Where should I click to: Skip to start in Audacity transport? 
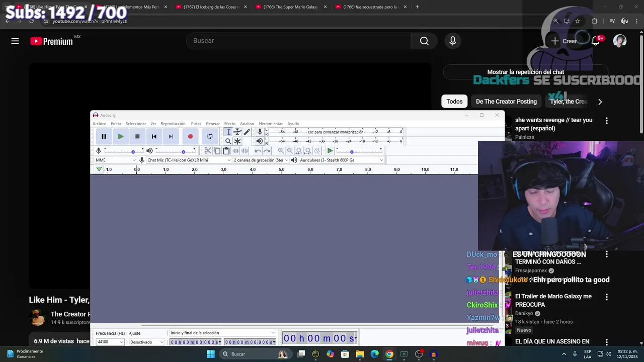point(154,136)
